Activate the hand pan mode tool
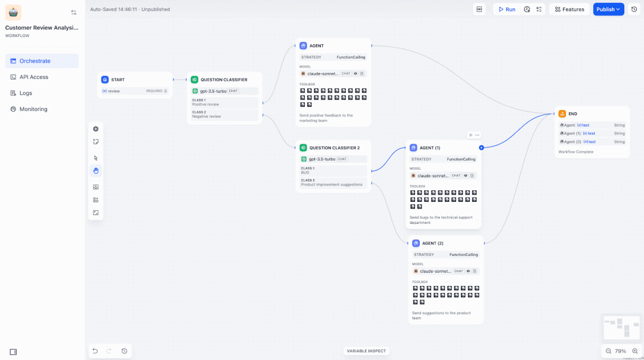 pyautogui.click(x=96, y=171)
